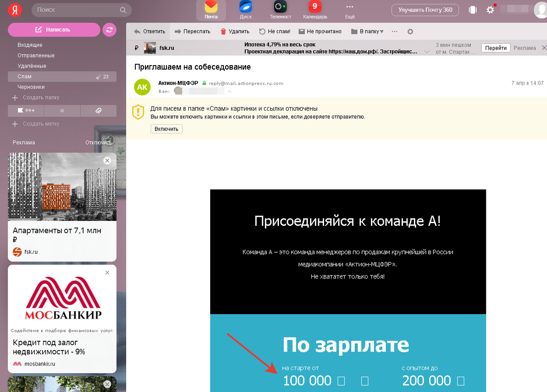Viewport: 547px width, 392px height.
Task: Filter messages with attachments paperclip
Action: pos(98,111)
